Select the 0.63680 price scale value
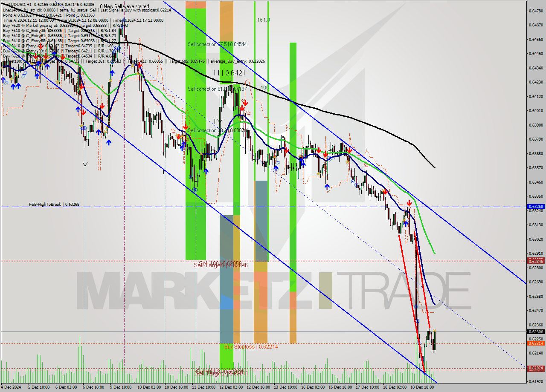546x392 pixels. tap(536, 153)
